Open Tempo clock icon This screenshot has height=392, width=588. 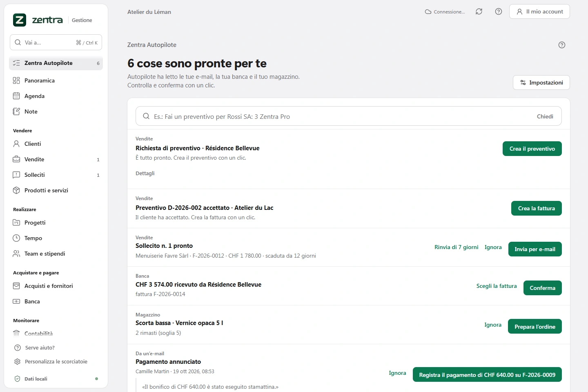(16, 238)
